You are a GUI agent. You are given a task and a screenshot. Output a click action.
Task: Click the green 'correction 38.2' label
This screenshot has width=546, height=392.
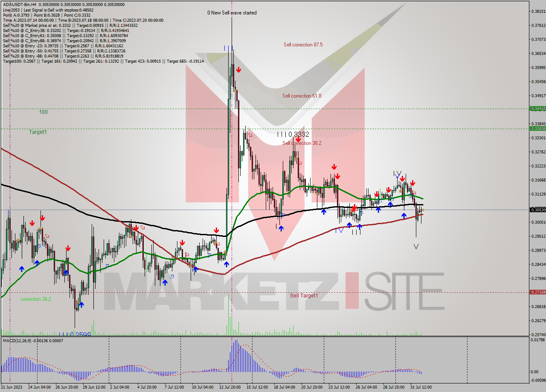(x=36, y=299)
